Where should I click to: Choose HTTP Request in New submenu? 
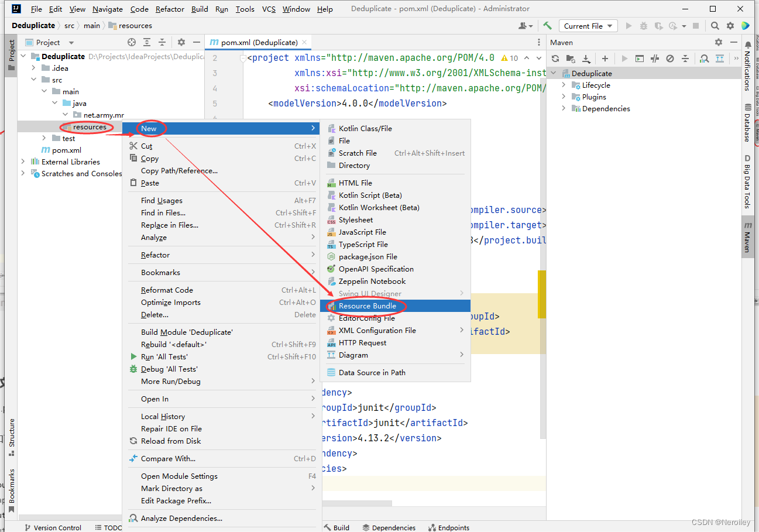tap(396, 342)
